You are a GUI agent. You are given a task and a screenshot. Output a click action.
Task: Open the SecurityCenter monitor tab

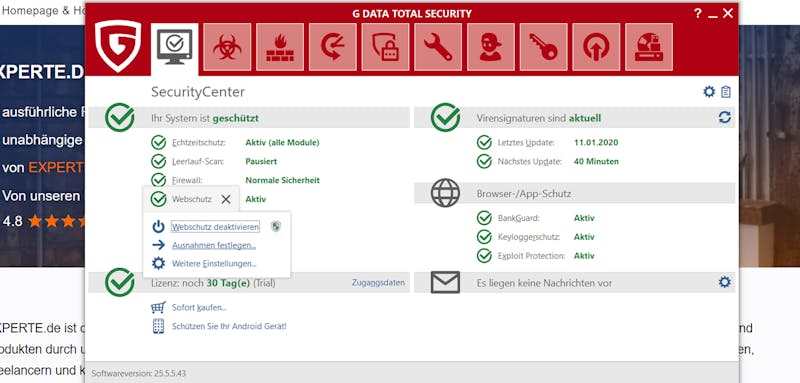(174, 48)
